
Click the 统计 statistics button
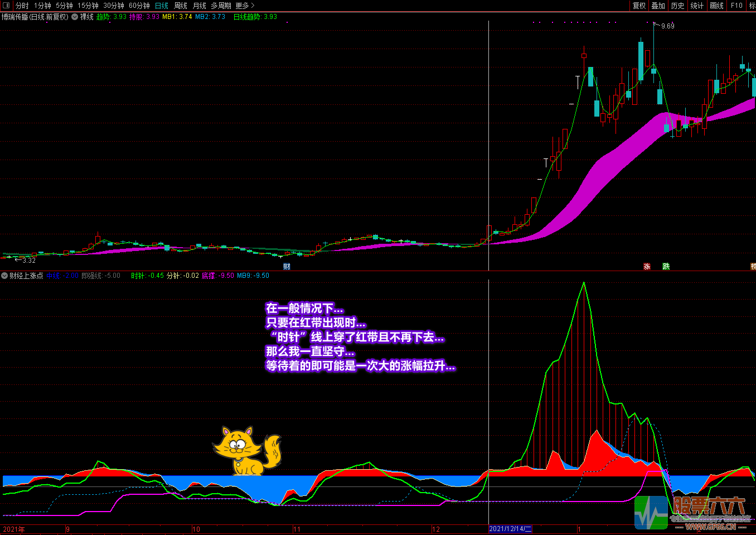(x=697, y=6)
